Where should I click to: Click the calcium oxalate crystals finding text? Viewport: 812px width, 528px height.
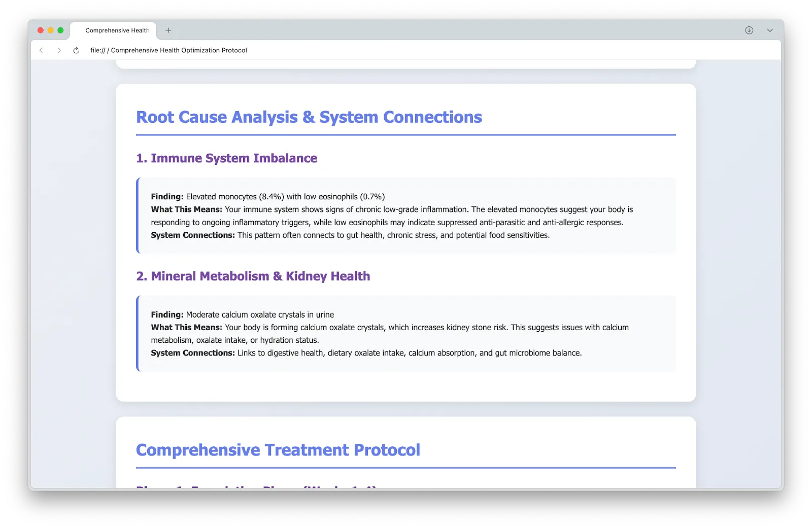[x=259, y=315]
